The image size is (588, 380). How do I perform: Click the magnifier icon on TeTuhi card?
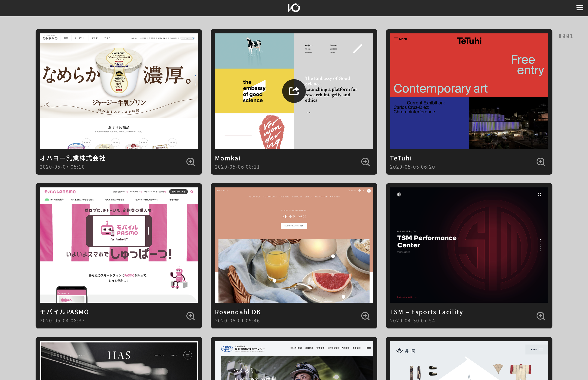click(541, 162)
